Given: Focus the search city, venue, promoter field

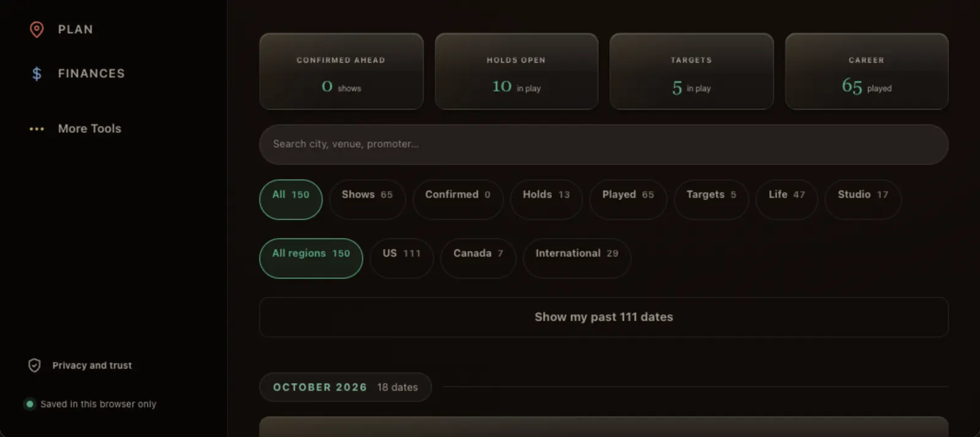Looking at the screenshot, I should [604, 144].
